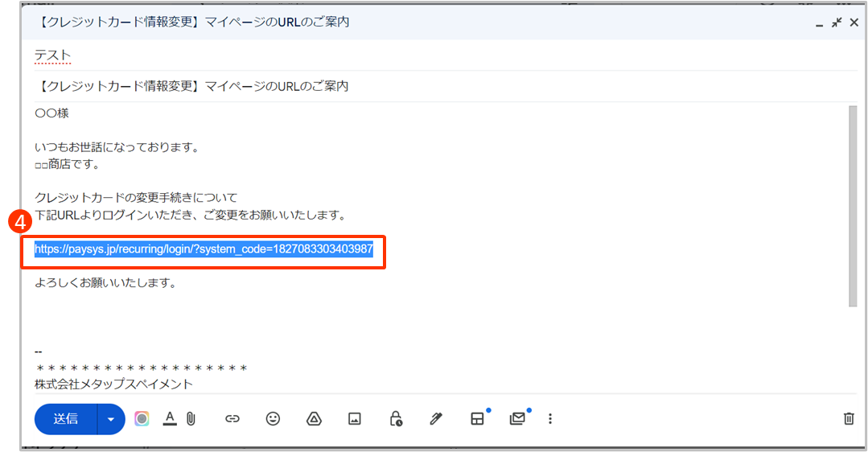
Task: Click the colorful AI writing assistant icon
Action: coord(142,419)
